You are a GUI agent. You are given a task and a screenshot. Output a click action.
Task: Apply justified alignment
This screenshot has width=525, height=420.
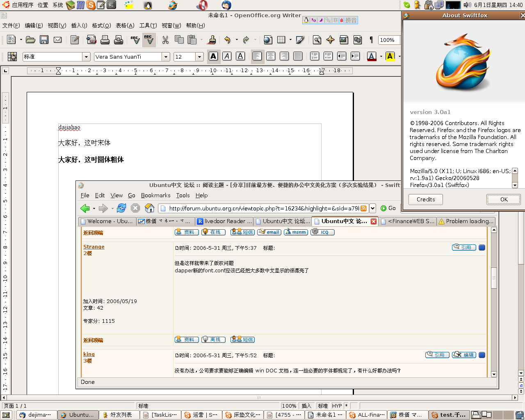[x=298, y=56]
